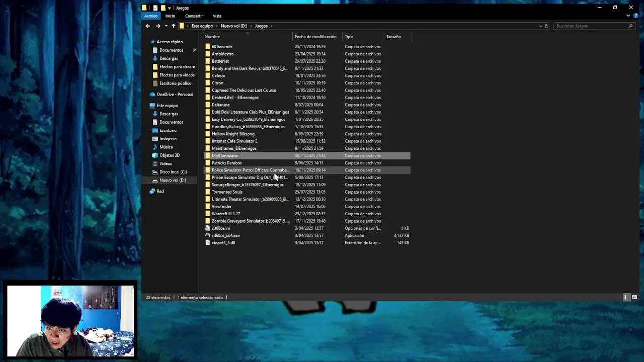Select the xinput1_3.dll file icon
The height and width of the screenshot is (362, 644).
[208, 243]
